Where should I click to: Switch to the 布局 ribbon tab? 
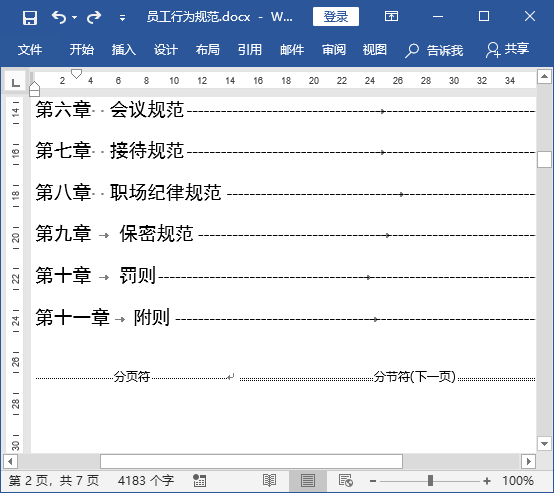[x=207, y=49]
